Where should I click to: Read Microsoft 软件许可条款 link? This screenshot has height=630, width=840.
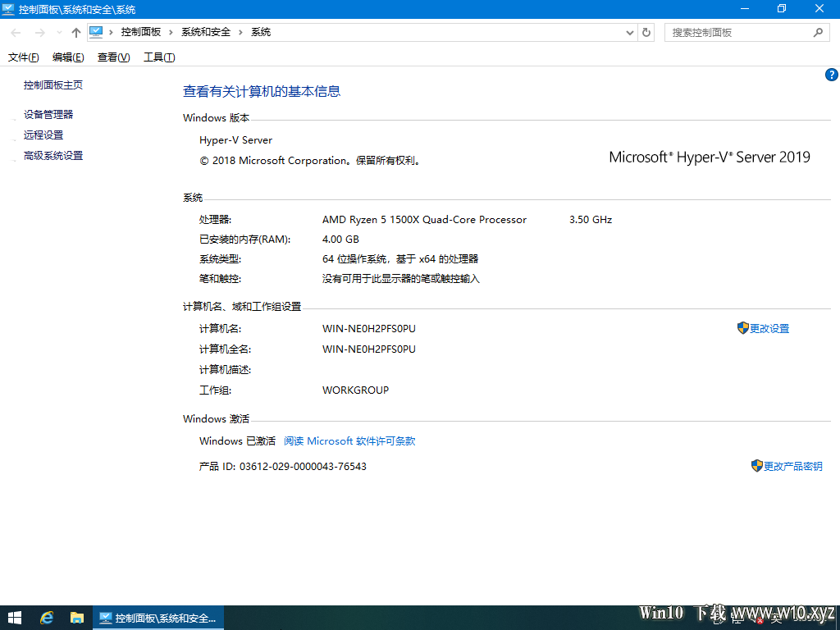pyautogui.click(x=349, y=441)
